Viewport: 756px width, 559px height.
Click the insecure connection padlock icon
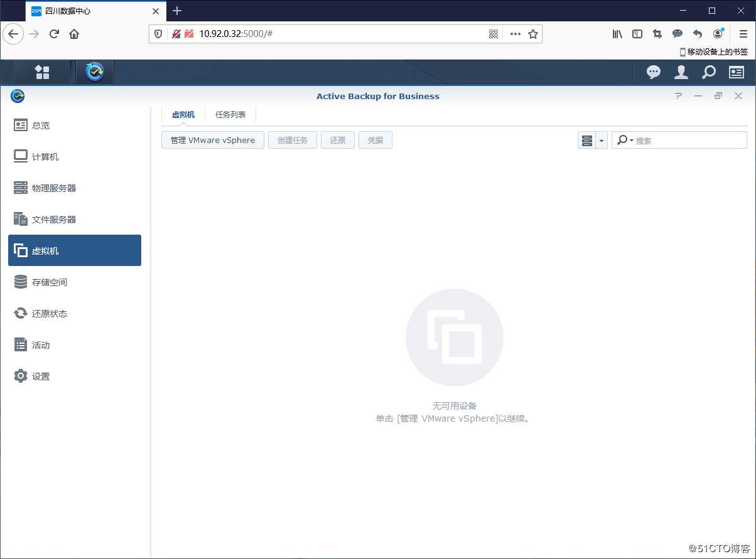(x=176, y=34)
